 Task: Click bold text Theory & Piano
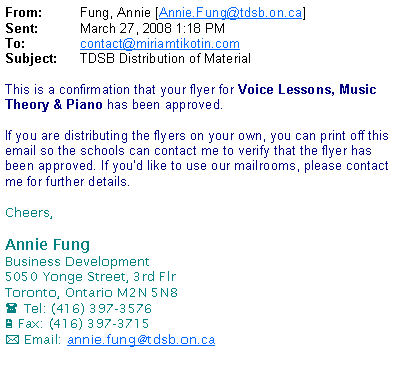tap(54, 105)
